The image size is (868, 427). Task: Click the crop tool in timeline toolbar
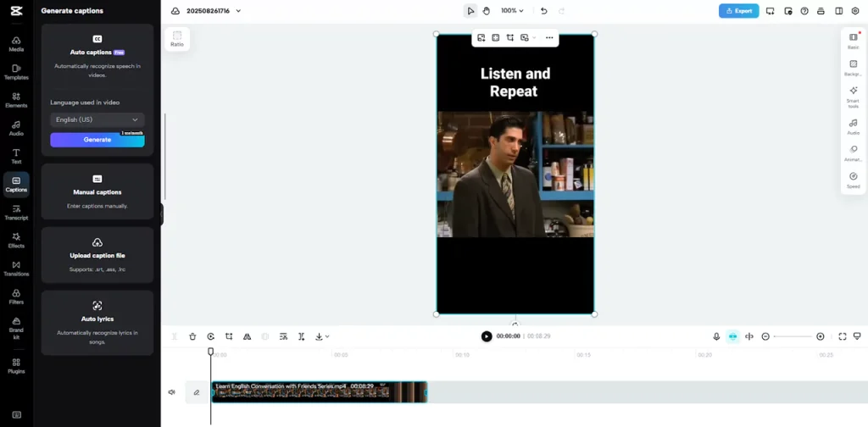click(x=229, y=336)
